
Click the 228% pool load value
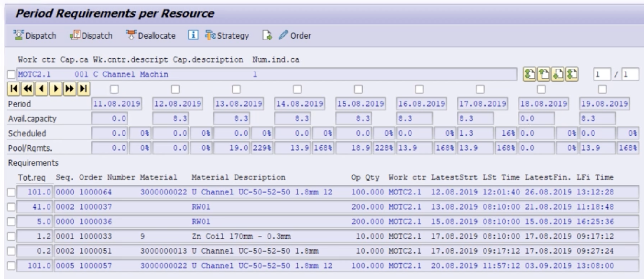[384, 148]
